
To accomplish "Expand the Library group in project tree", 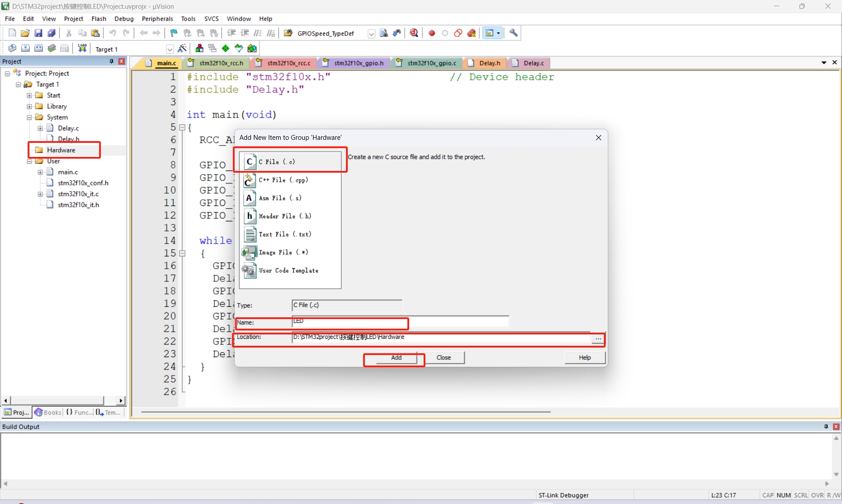I will coord(29,106).
